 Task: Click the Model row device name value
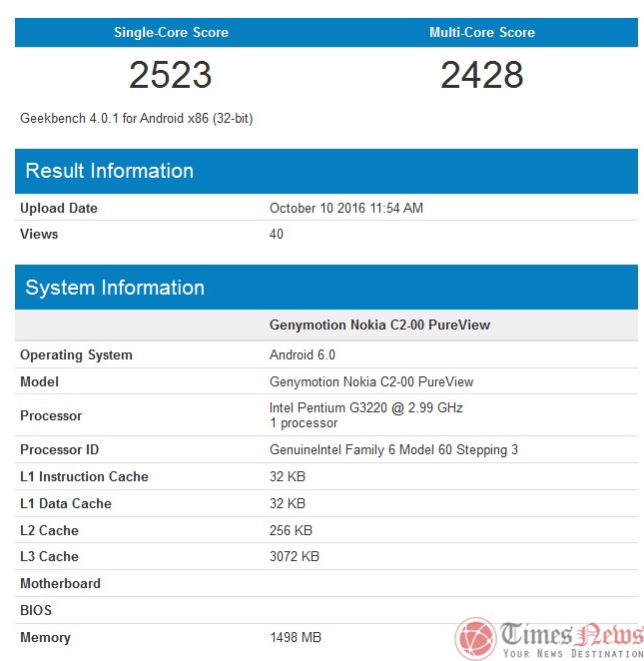[371, 382]
